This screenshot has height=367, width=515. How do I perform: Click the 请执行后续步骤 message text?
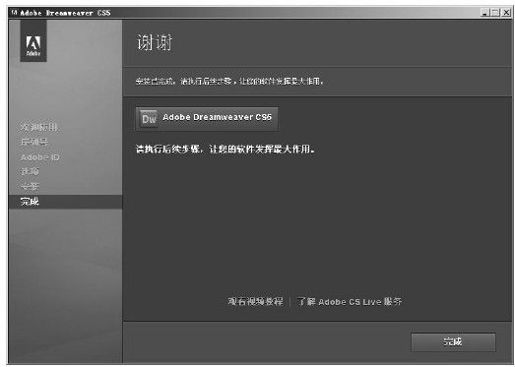pyautogui.click(x=225, y=149)
